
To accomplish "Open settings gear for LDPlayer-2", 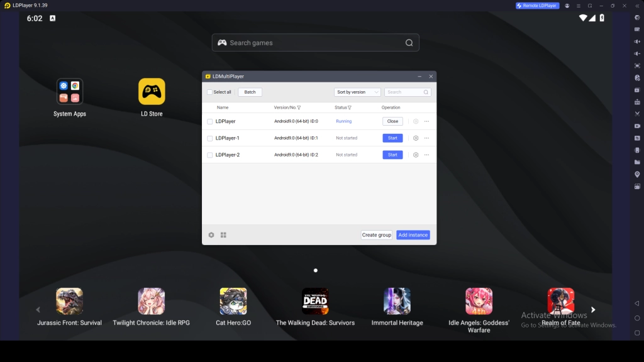I will (x=416, y=155).
